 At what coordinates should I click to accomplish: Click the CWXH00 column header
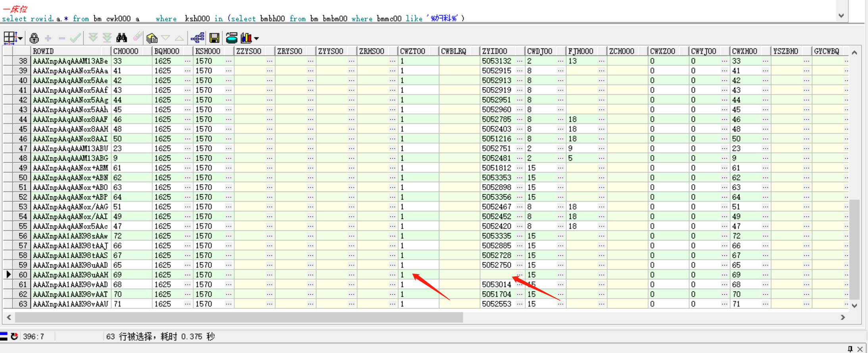(x=751, y=51)
